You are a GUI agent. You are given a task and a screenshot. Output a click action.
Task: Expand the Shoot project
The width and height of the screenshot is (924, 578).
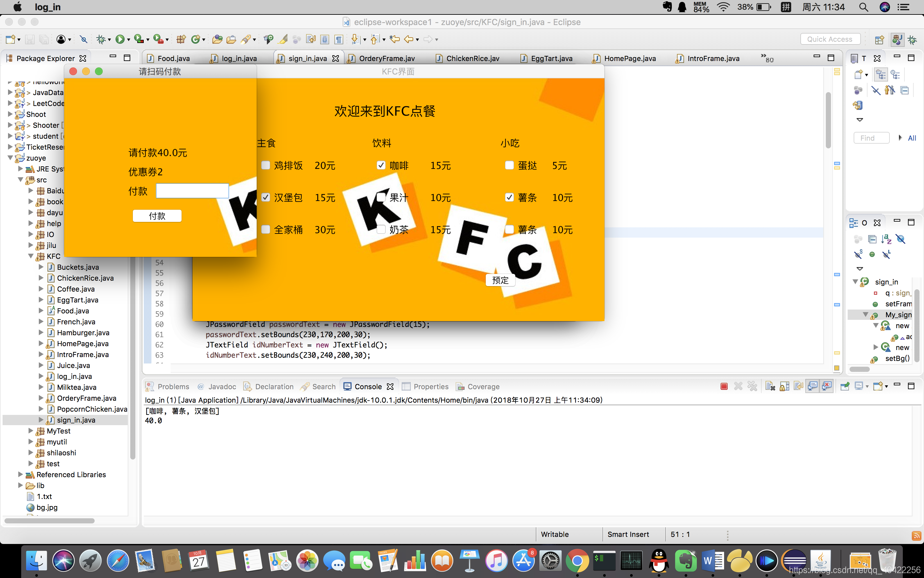click(10, 114)
